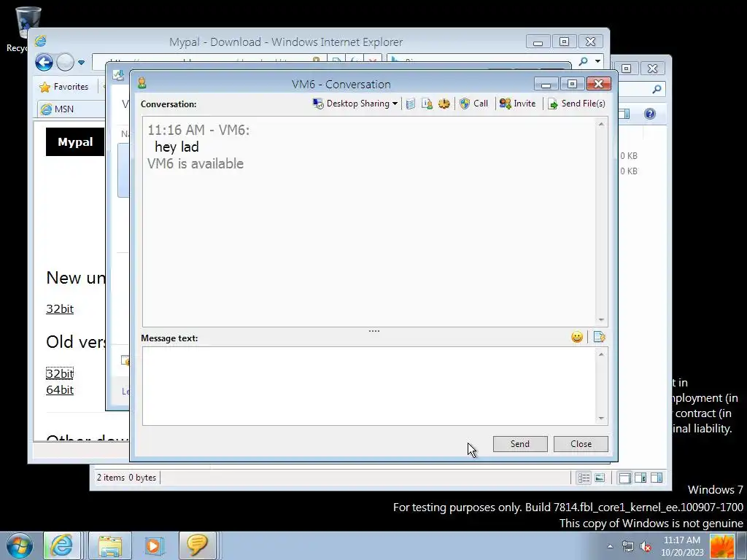Click Internet Explorer taskbar icon

pos(61,545)
